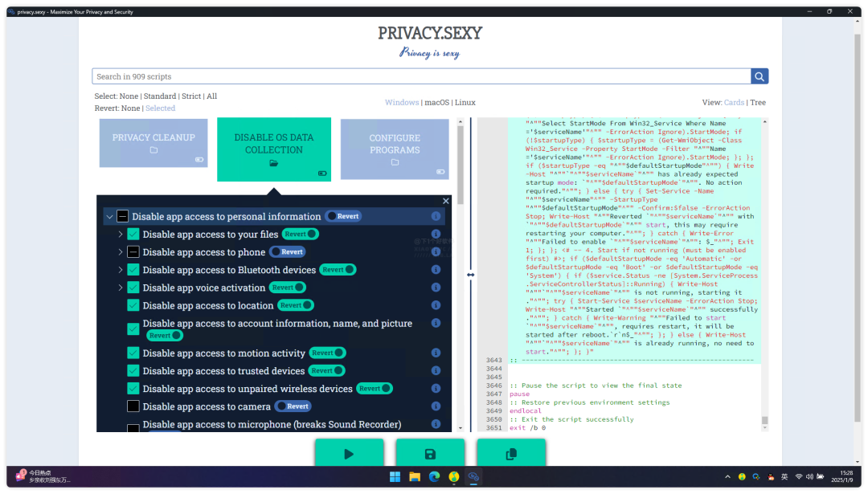Screen dimensions: 868x494
Task: Toggle Revert for Disable app access to phone
Action: click(287, 251)
